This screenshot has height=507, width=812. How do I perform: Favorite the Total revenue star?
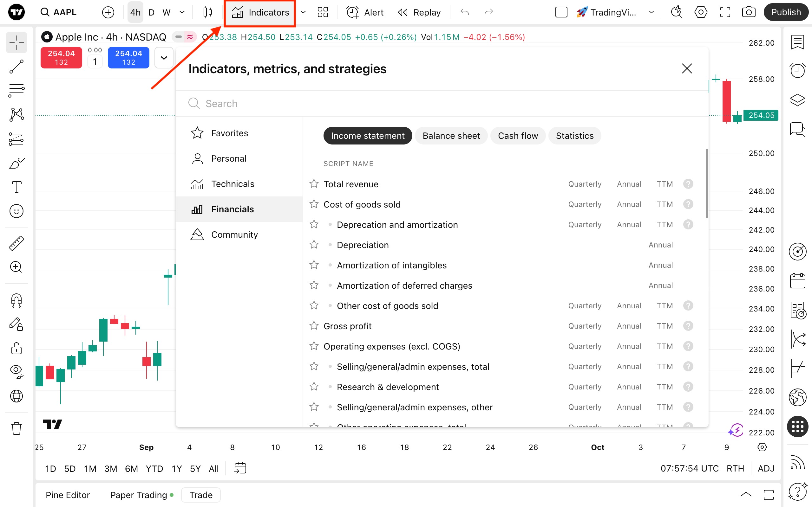click(x=314, y=184)
